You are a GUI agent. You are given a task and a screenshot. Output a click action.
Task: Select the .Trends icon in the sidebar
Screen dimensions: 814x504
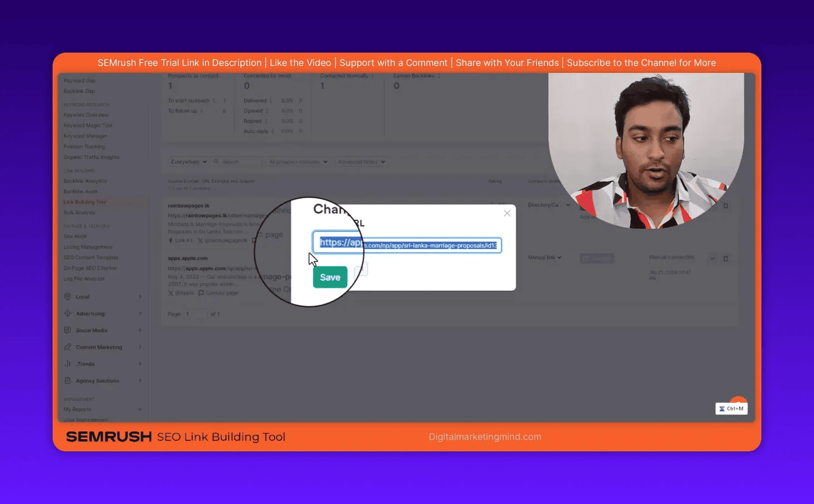click(x=68, y=363)
